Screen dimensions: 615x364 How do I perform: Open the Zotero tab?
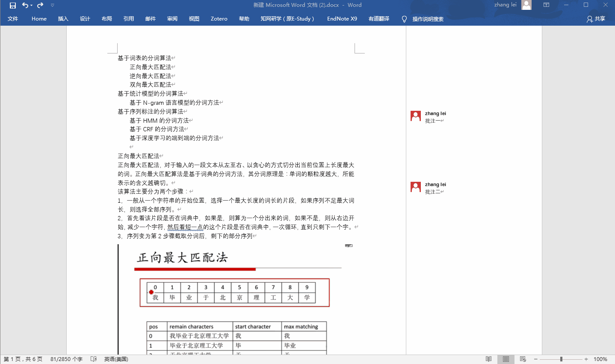click(x=219, y=19)
